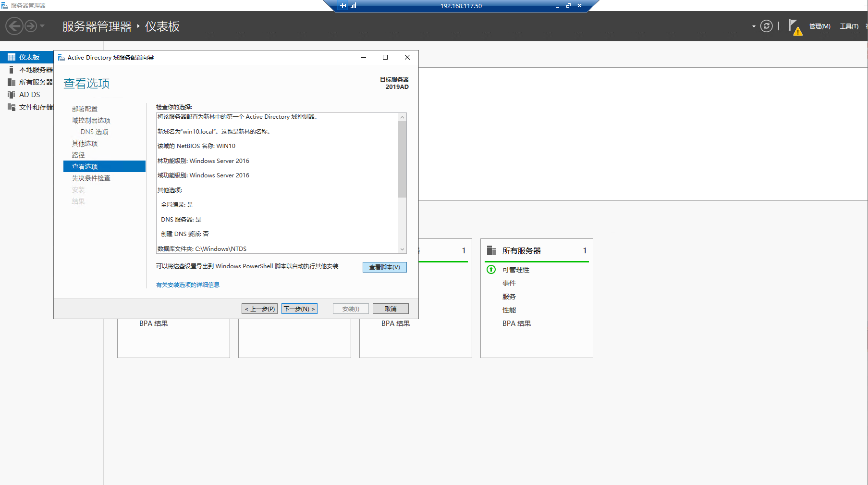Open the notifications flag with warning
This screenshot has height=485, width=868.
(795, 27)
